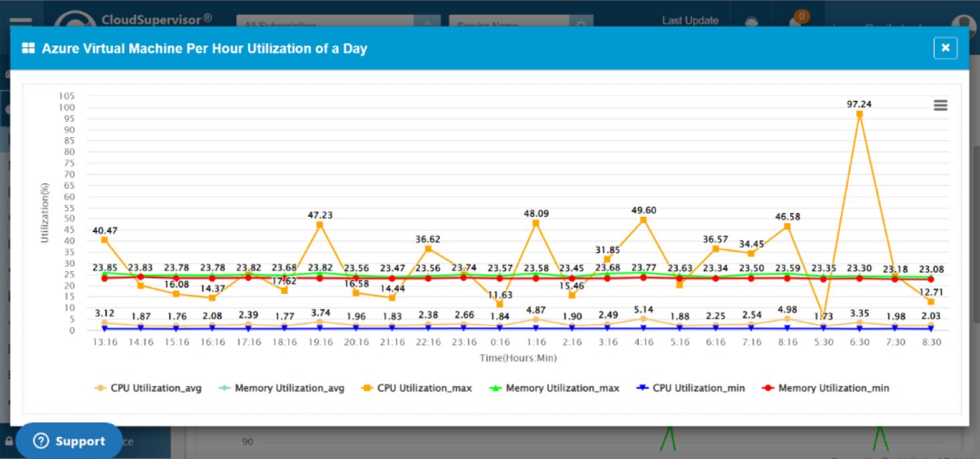
Task: Click the 3.12 CPU average label
Action: (105, 313)
